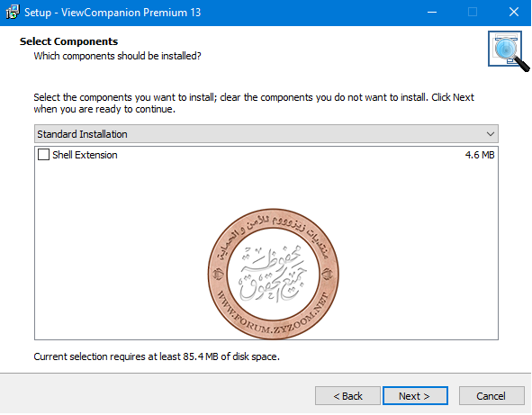Image resolution: width=532 pixels, height=415 pixels.
Task: Minimize the setup window
Action: pos(432,13)
